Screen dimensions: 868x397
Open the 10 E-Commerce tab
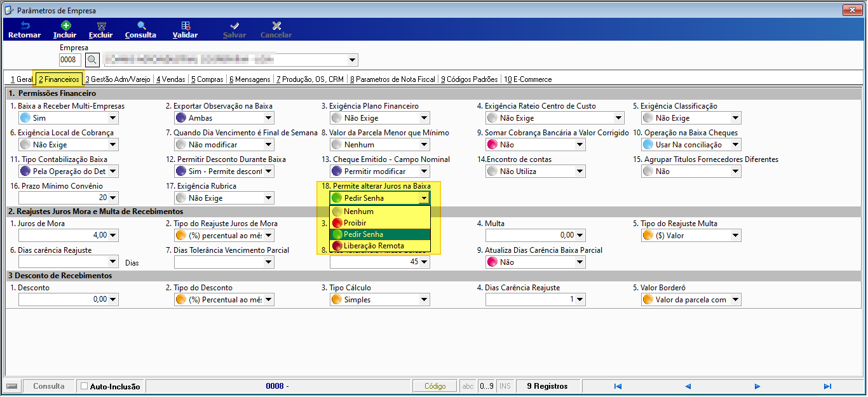point(528,79)
